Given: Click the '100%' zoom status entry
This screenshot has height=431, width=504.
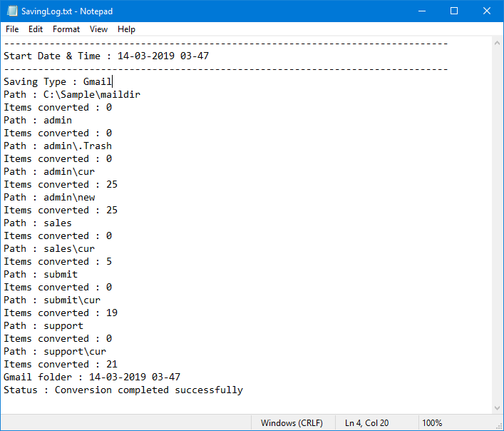Looking at the screenshot, I should [x=432, y=423].
